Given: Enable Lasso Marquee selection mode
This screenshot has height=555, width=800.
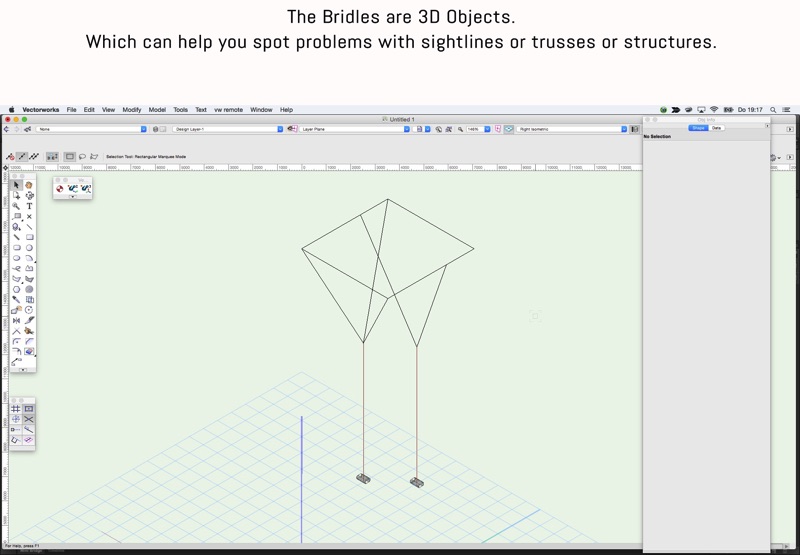Looking at the screenshot, I should pyautogui.click(x=82, y=157).
